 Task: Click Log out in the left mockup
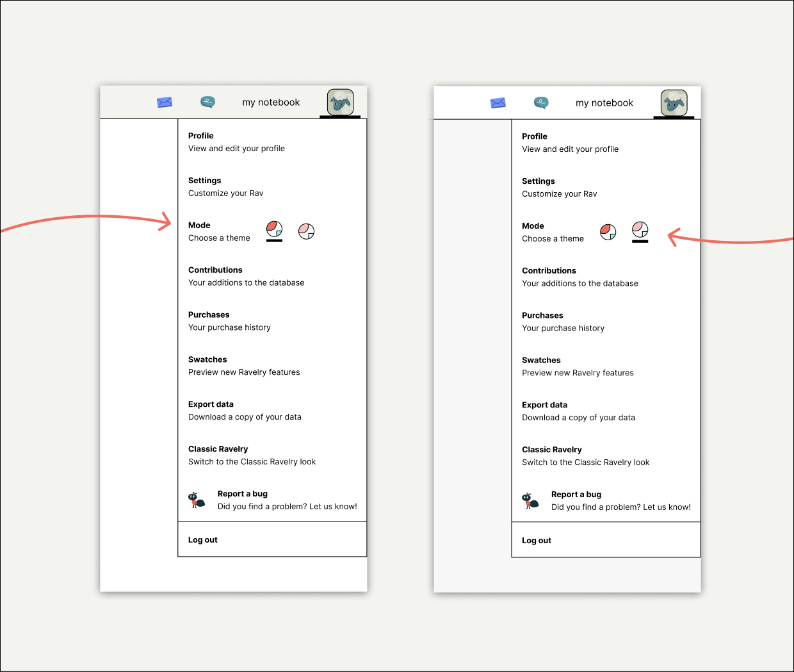203,540
